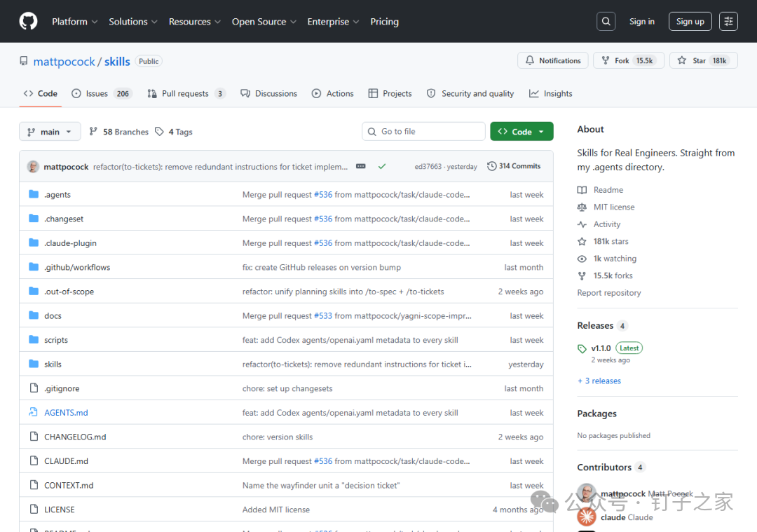757x532 pixels.
Task: Open the main branch selector dropdown
Action: point(50,132)
